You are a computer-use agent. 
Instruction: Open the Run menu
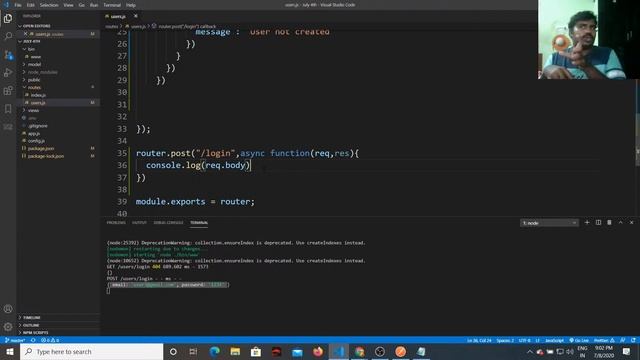pyautogui.click(x=94, y=5)
